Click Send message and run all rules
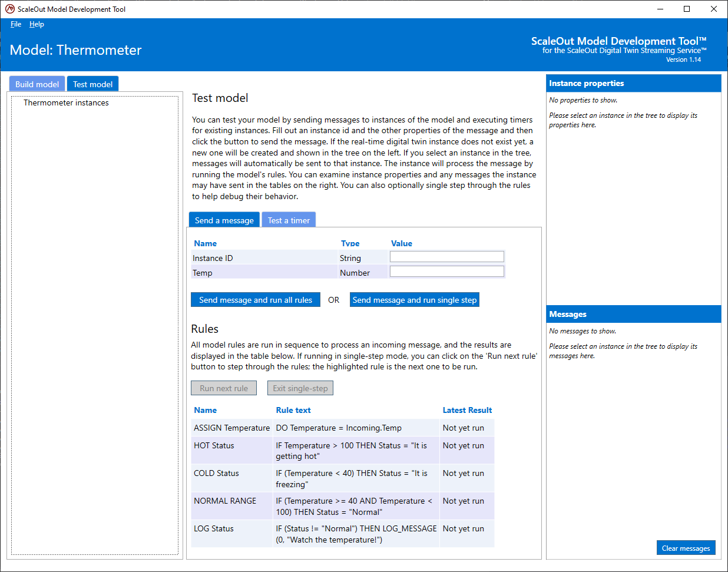The width and height of the screenshot is (728, 572). pos(256,300)
